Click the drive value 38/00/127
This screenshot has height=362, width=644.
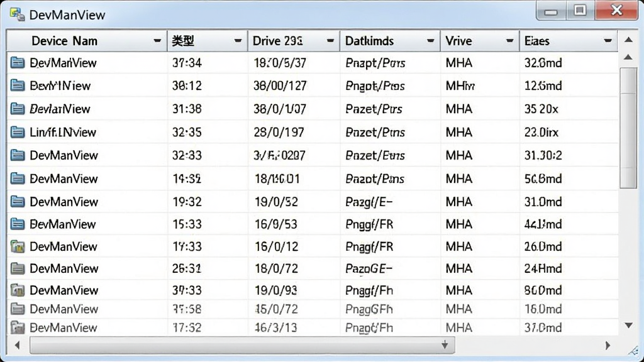click(x=280, y=85)
